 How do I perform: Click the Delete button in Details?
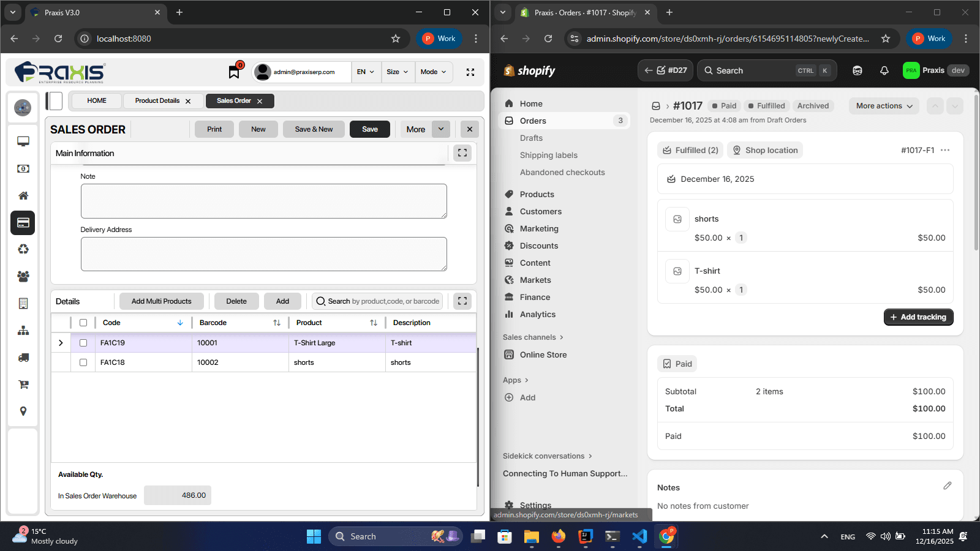[x=236, y=301]
